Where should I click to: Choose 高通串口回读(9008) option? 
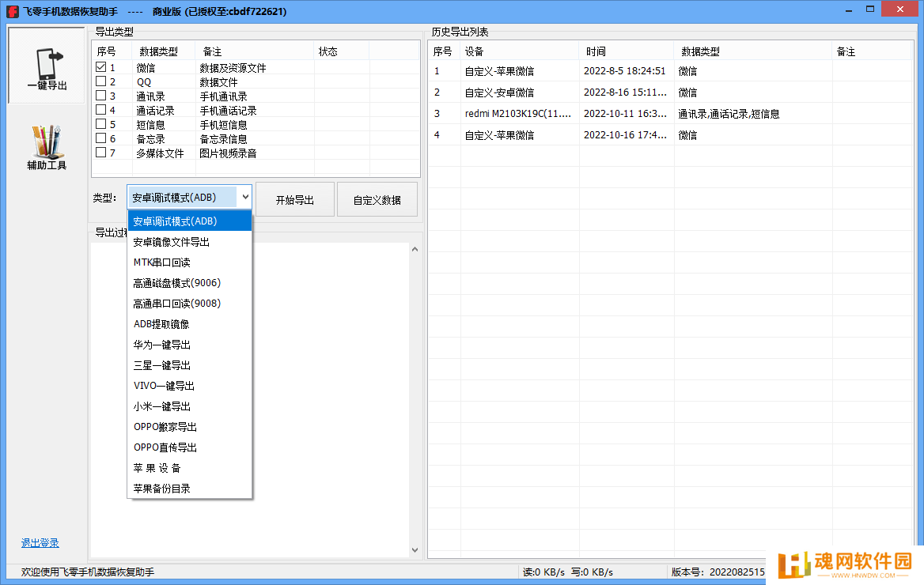tap(190, 304)
